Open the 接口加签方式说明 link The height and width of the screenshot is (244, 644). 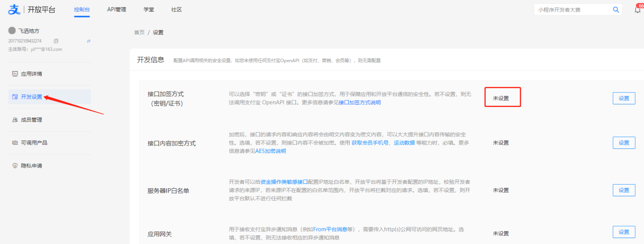(x=359, y=103)
